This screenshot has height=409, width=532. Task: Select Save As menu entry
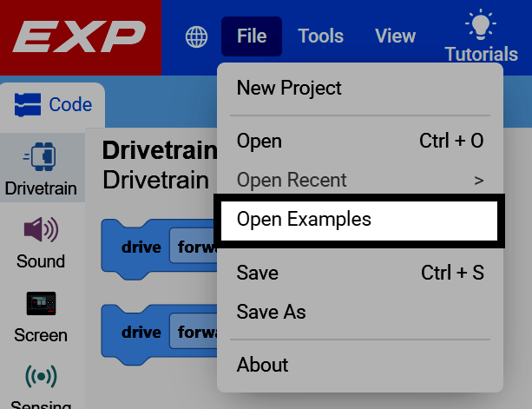coord(360,312)
